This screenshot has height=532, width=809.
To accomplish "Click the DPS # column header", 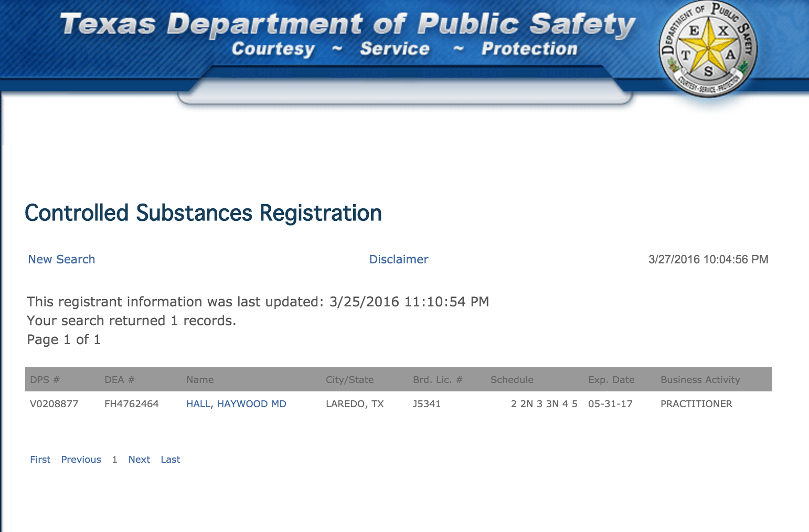I will 45,380.
